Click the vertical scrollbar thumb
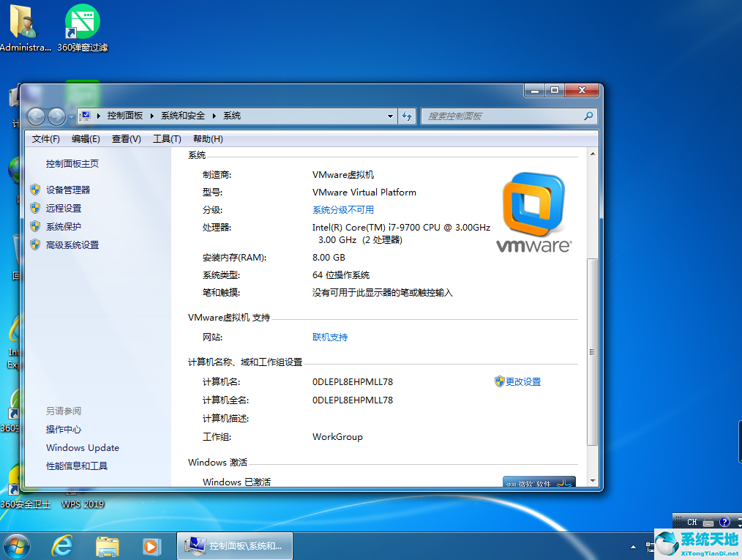The width and height of the screenshot is (742, 560). coord(592,351)
